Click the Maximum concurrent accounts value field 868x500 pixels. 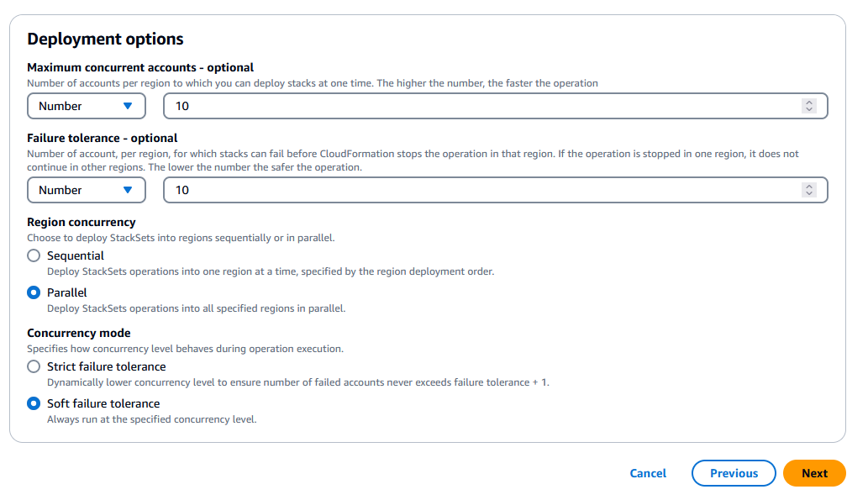point(479,106)
